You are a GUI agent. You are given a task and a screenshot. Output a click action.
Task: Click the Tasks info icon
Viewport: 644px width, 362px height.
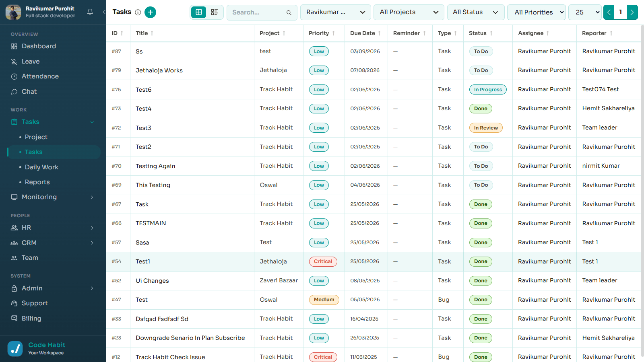coord(138,12)
